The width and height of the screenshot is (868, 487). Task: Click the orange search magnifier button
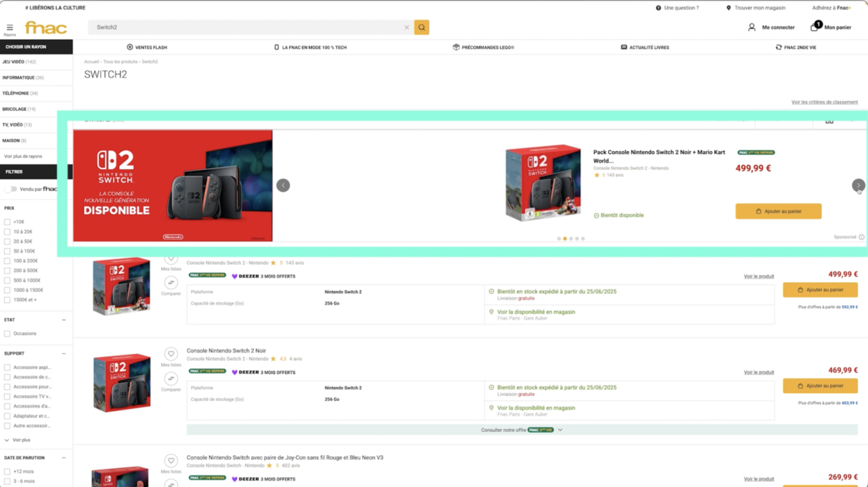422,27
